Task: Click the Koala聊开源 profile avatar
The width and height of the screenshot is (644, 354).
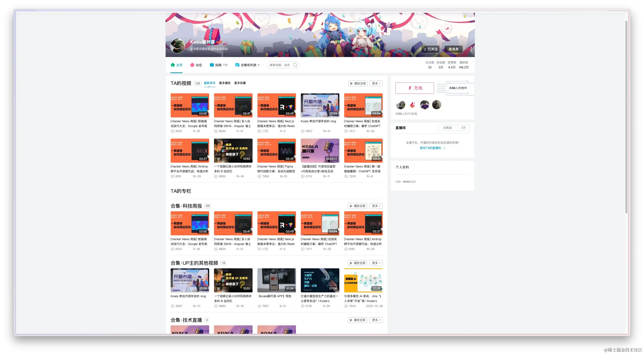Action: pos(177,46)
